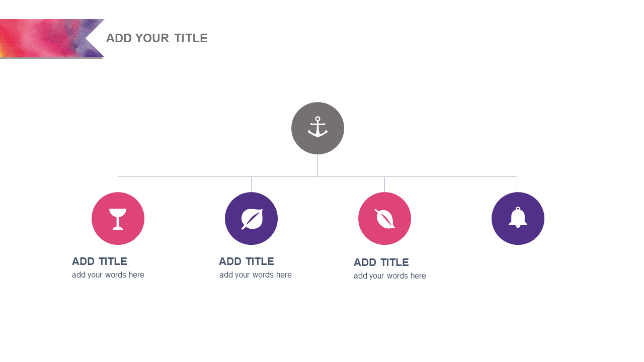Click 'add your words here' below purple leaf
The width and height of the screenshot is (644, 362).
point(256,275)
